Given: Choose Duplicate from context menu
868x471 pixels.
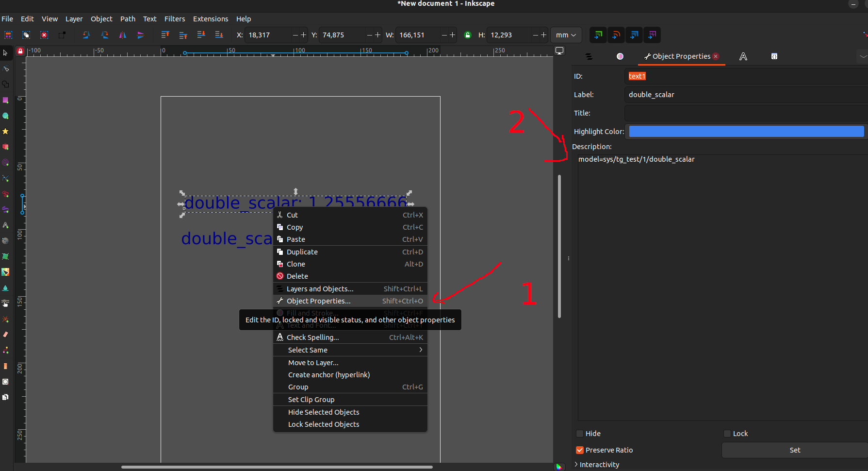Looking at the screenshot, I should 350,252.
